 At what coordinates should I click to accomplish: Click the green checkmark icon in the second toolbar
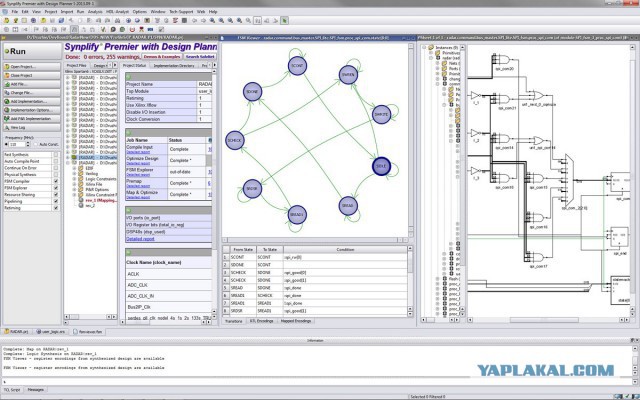pos(103,29)
